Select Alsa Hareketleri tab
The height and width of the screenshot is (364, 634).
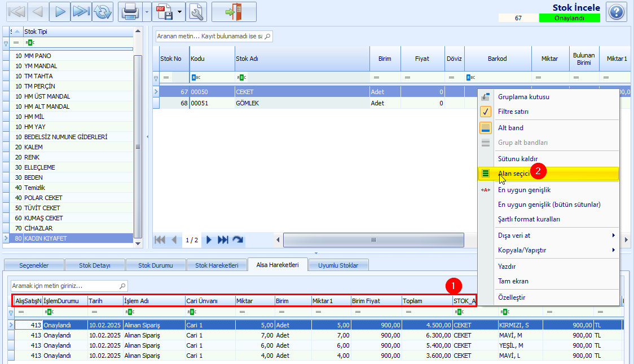click(x=278, y=265)
